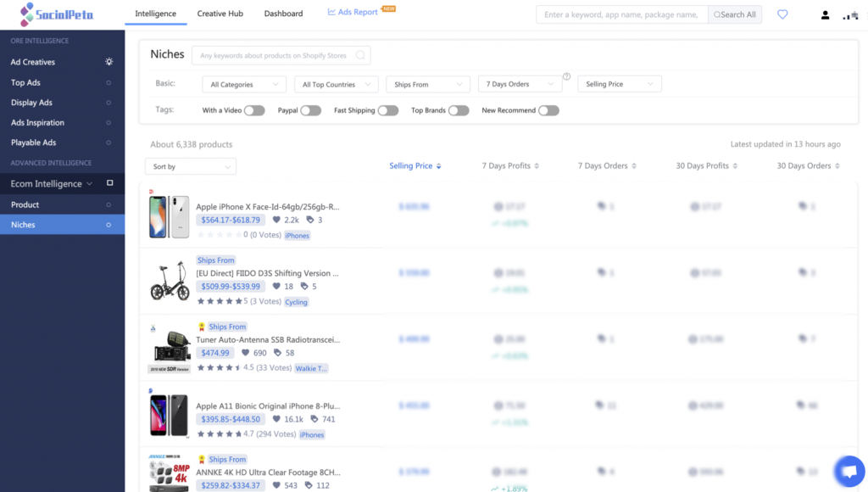Open EU Direct FIIDO D3S product link
The image size is (868, 492).
coord(267,273)
